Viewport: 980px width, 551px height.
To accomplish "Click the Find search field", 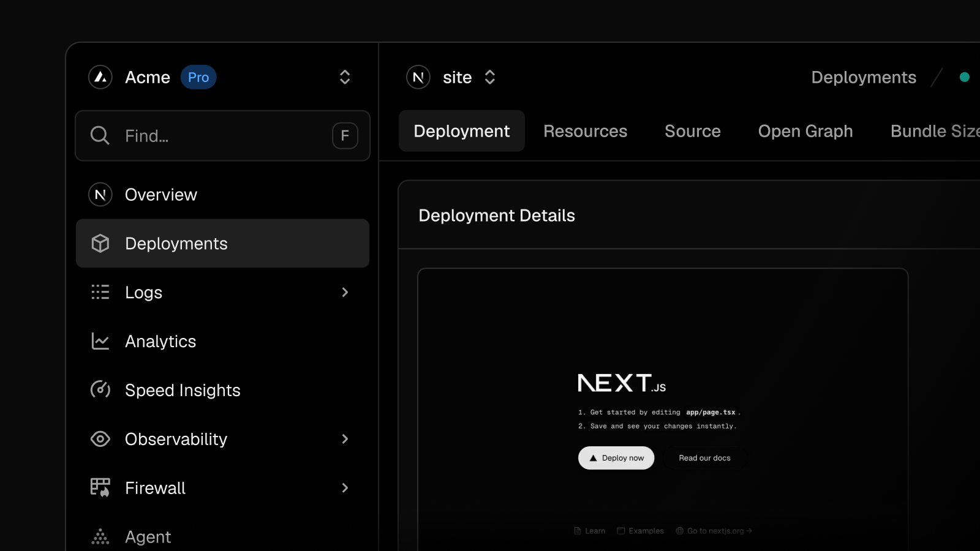I will 222,136.
